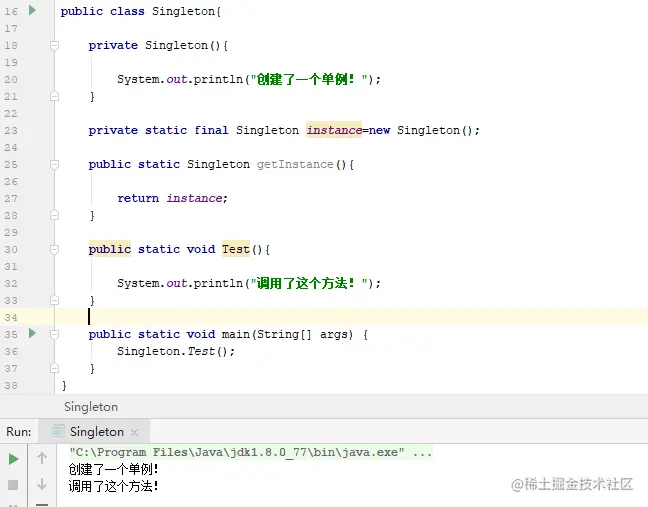Image resolution: width=648 pixels, height=507 pixels.
Task: Click the class name Singleton on line 16
Action: pyautogui.click(x=183, y=11)
